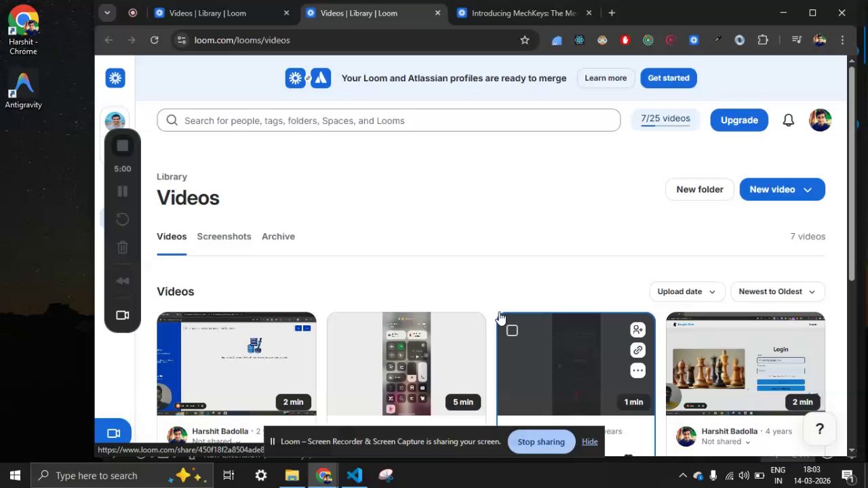Delete the recording with the trash icon
The height and width of the screenshot is (488, 868).
[123, 247]
